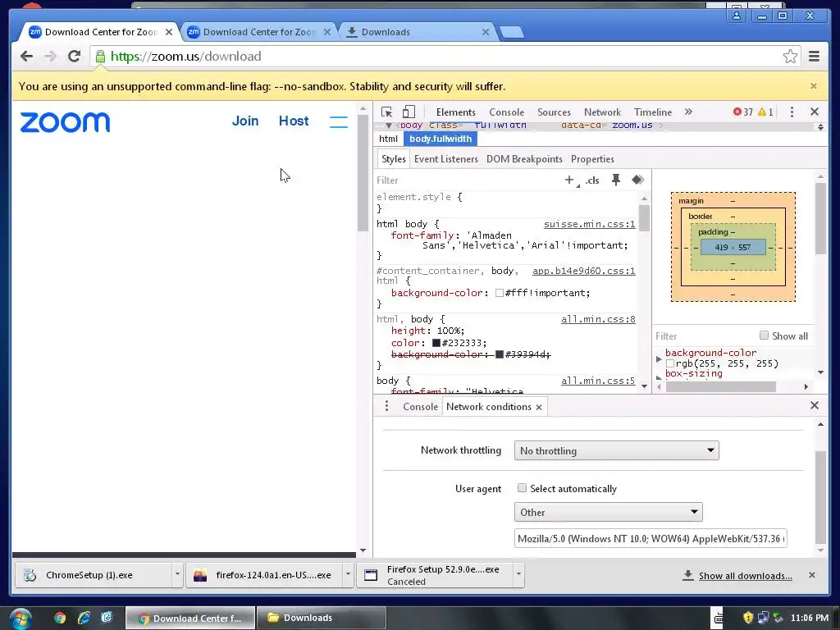Select the DOM Breakpoints pane
Viewport: 840px width, 630px height.
[x=524, y=159]
